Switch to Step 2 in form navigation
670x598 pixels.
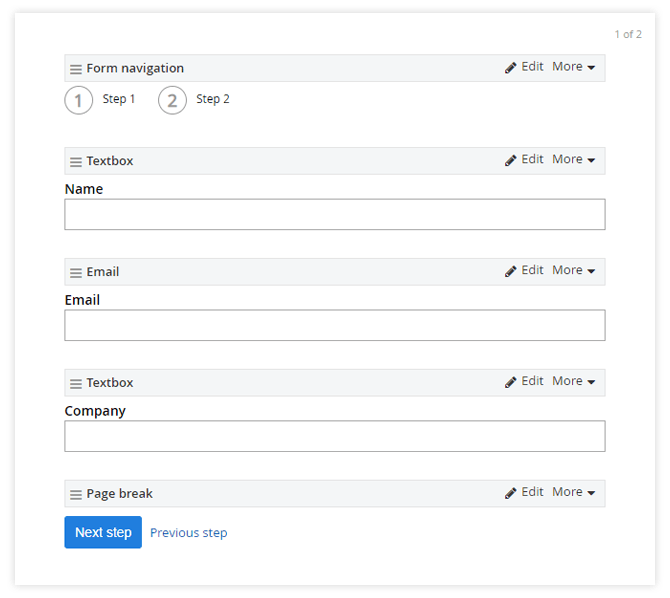click(172, 100)
